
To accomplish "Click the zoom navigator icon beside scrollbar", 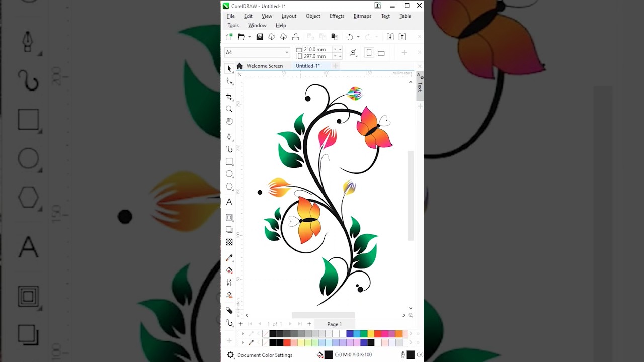I will click(411, 315).
